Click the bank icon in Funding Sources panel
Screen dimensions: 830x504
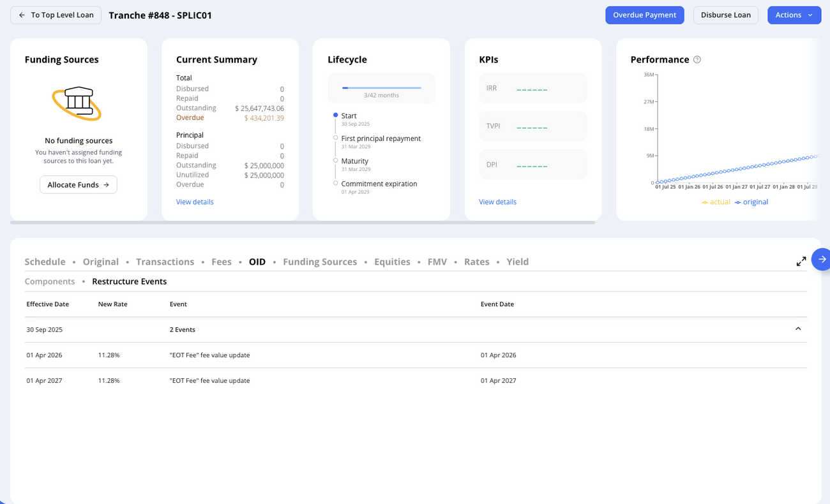point(78,103)
